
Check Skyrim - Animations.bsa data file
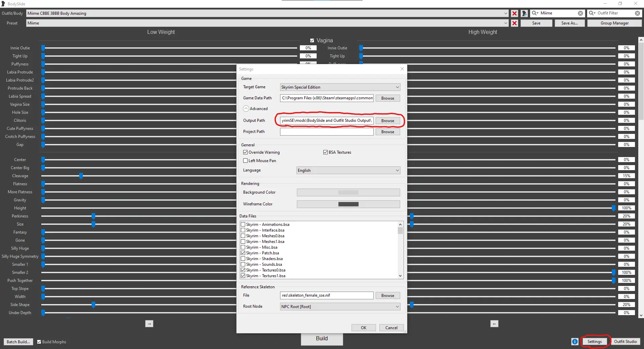coord(243,225)
